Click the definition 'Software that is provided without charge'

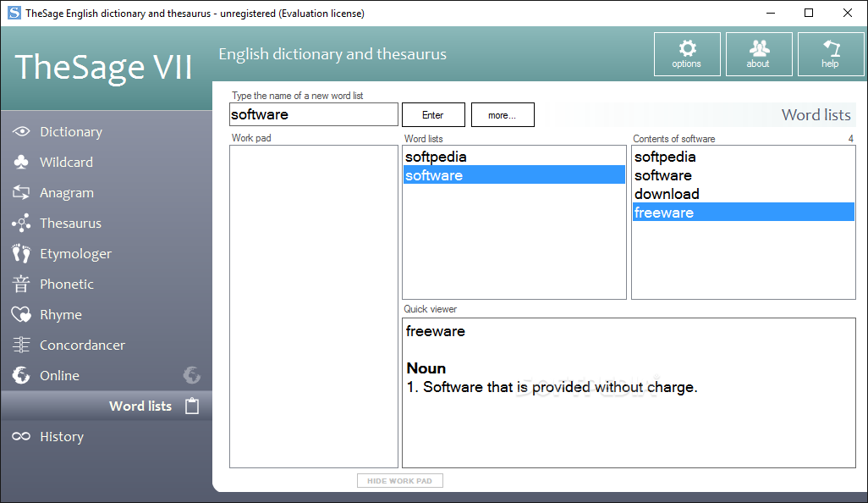[x=560, y=387]
